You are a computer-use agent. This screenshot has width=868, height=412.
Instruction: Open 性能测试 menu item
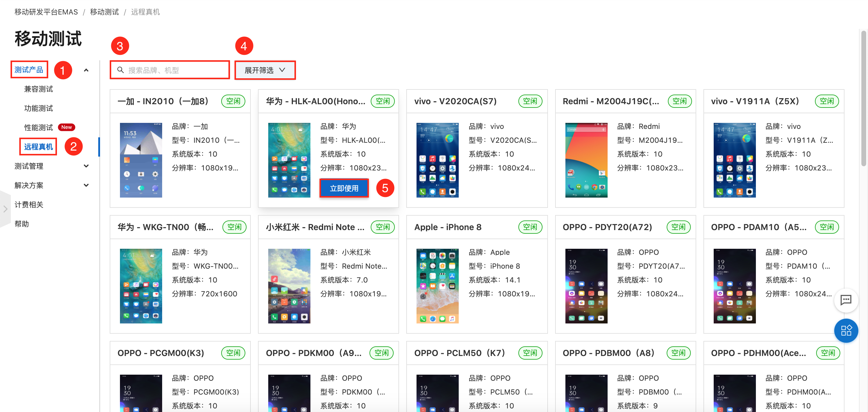pos(38,127)
